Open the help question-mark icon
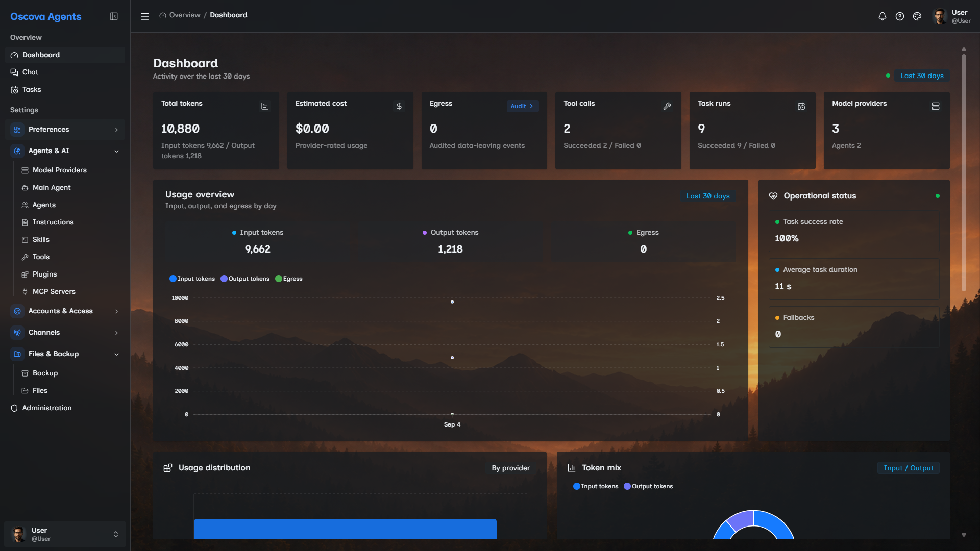980x551 pixels. [900, 16]
